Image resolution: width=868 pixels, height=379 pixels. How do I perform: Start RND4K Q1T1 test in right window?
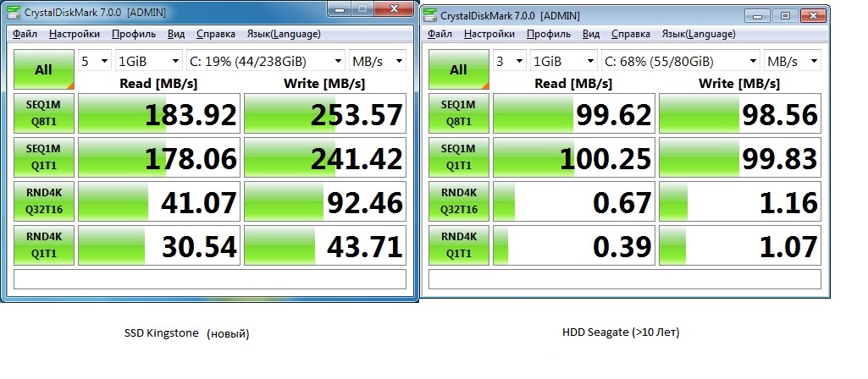[x=458, y=245]
